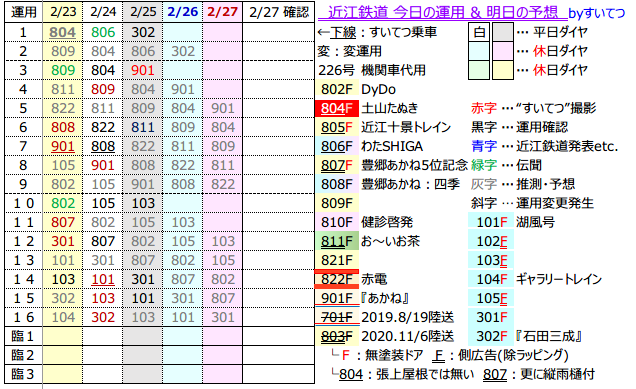
Task: Click black 807 in operation row 12
Action: click(103, 241)
